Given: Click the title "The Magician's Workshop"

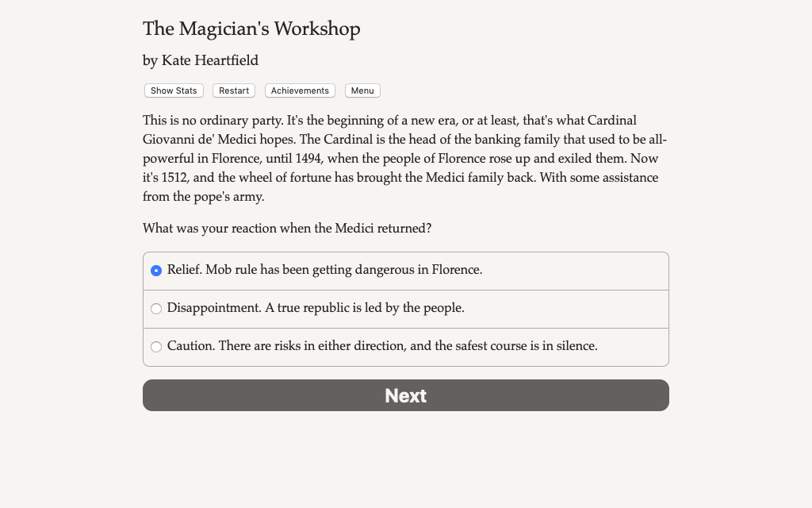Looking at the screenshot, I should (251, 29).
